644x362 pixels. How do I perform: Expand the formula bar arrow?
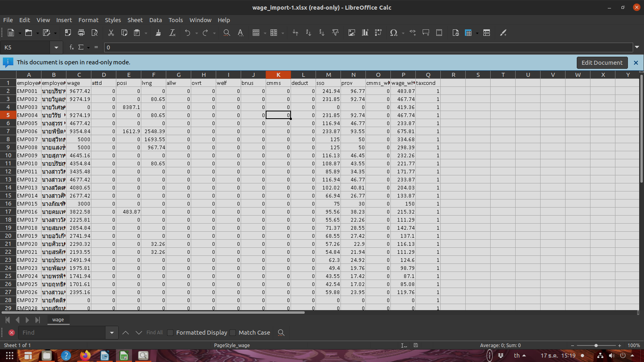click(x=637, y=47)
